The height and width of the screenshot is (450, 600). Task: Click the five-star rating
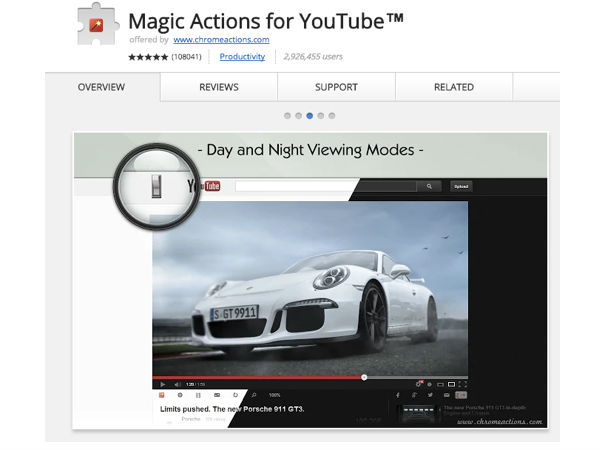pyautogui.click(x=148, y=57)
